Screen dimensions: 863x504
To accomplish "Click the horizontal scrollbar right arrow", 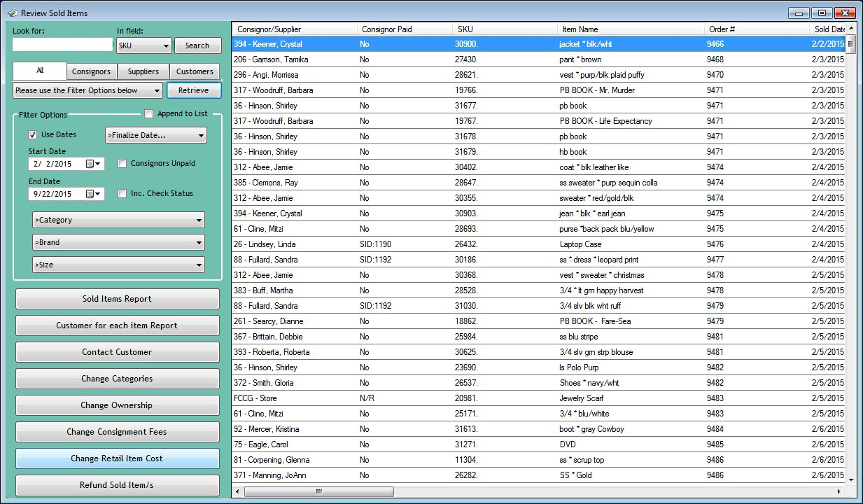I will click(x=840, y=491).
